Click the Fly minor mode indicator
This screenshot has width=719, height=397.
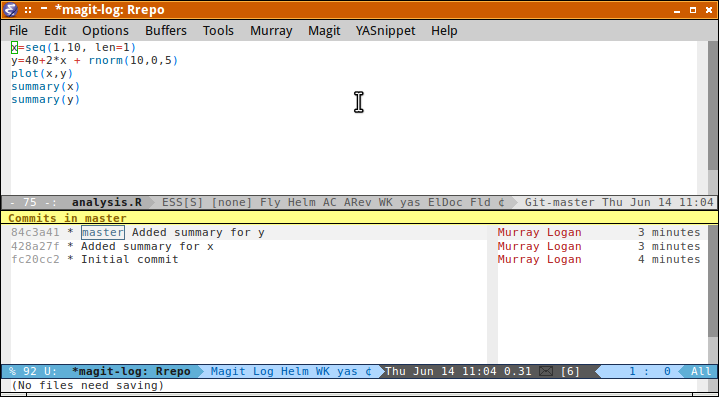point(270,202)
